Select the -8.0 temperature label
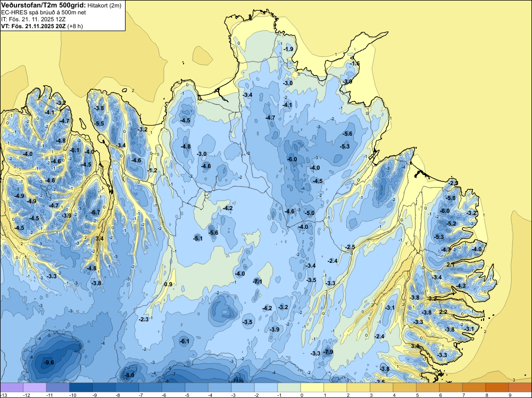This screenshot has width=532, height=398. coord(130,375)
